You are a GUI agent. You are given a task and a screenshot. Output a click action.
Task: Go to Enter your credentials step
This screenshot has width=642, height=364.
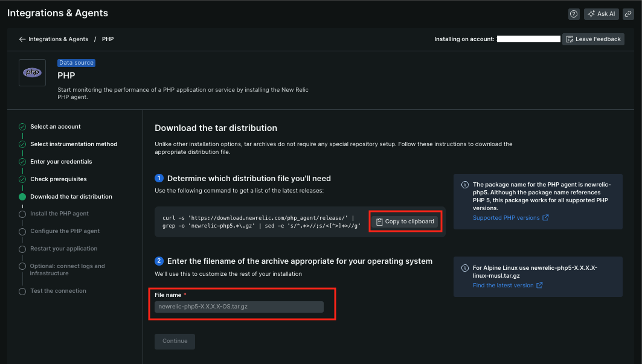point(61,162)
